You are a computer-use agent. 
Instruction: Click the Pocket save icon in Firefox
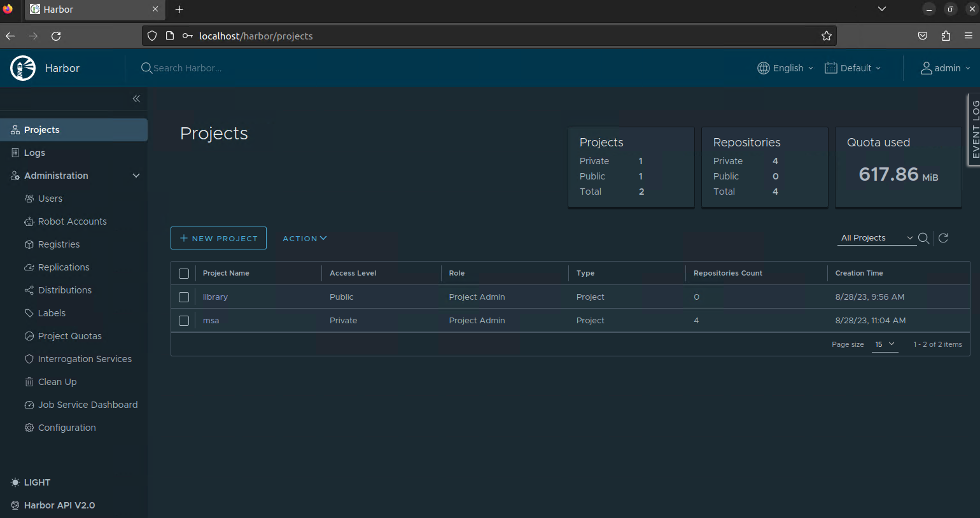(923, 36)
